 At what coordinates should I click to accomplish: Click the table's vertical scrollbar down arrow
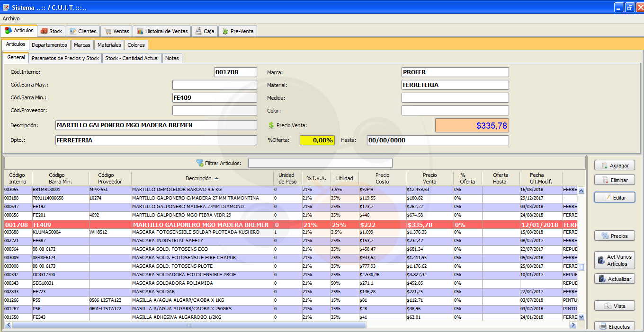point(581,317)
